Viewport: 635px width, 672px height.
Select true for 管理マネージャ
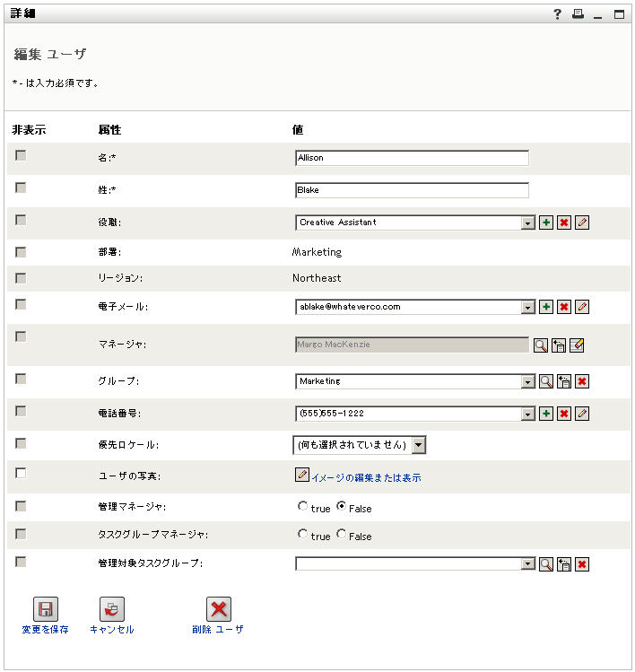(302, 506)
